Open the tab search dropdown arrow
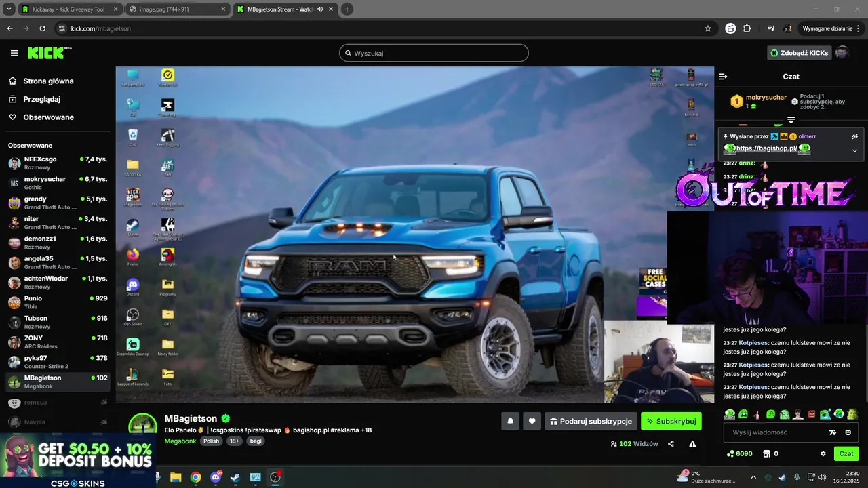The width and height of the screenshot is (868, 488). pos(9,9)
